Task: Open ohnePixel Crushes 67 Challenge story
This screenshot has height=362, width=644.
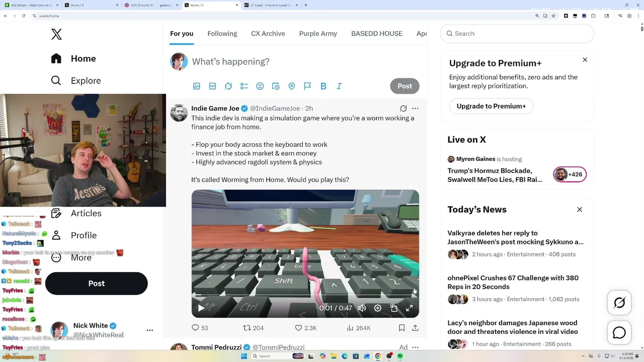Action: [513, 282]
